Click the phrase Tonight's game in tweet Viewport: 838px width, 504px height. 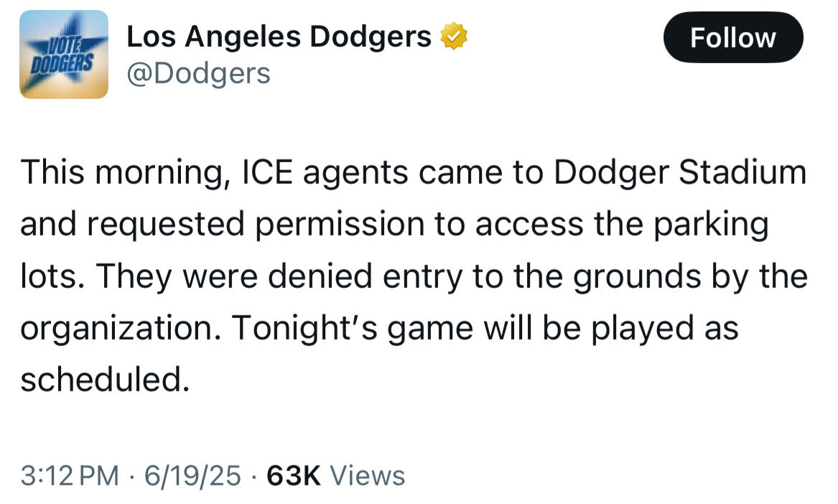352,328
